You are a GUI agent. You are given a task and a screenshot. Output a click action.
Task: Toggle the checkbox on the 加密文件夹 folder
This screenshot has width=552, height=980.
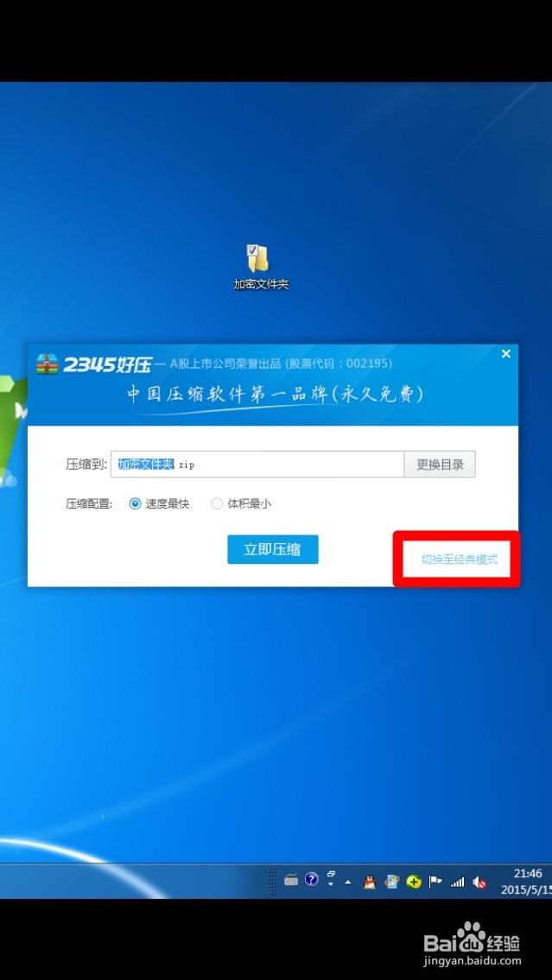(x=252, y=250)
